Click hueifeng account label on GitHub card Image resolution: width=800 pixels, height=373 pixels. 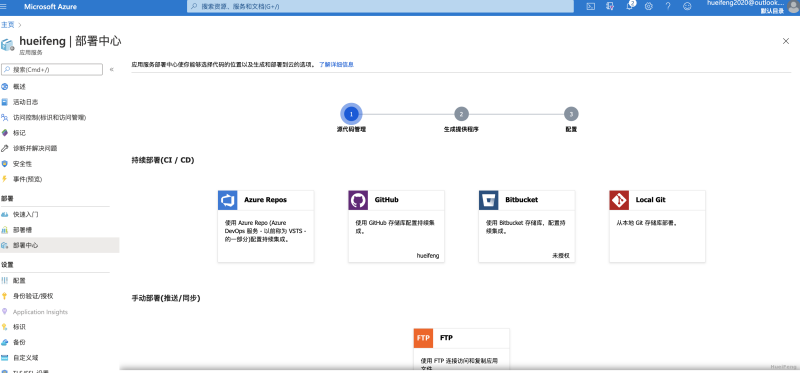(x=428, y=255)
